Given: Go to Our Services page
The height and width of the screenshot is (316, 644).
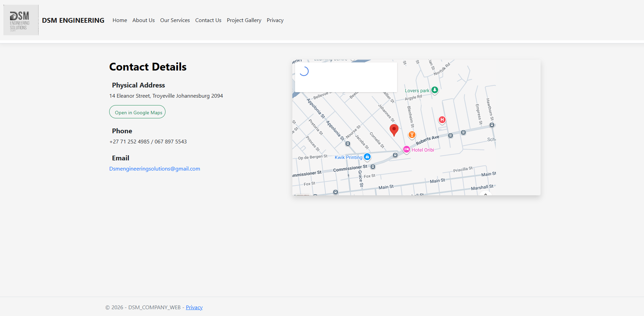Looking at the screenshot, I should click(175, 20).
